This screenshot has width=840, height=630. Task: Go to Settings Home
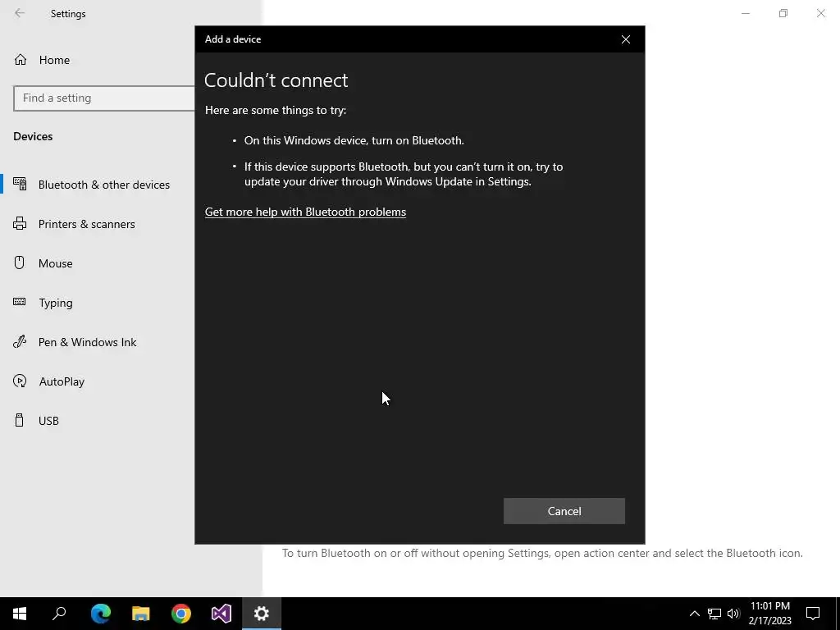click(54, 60)
